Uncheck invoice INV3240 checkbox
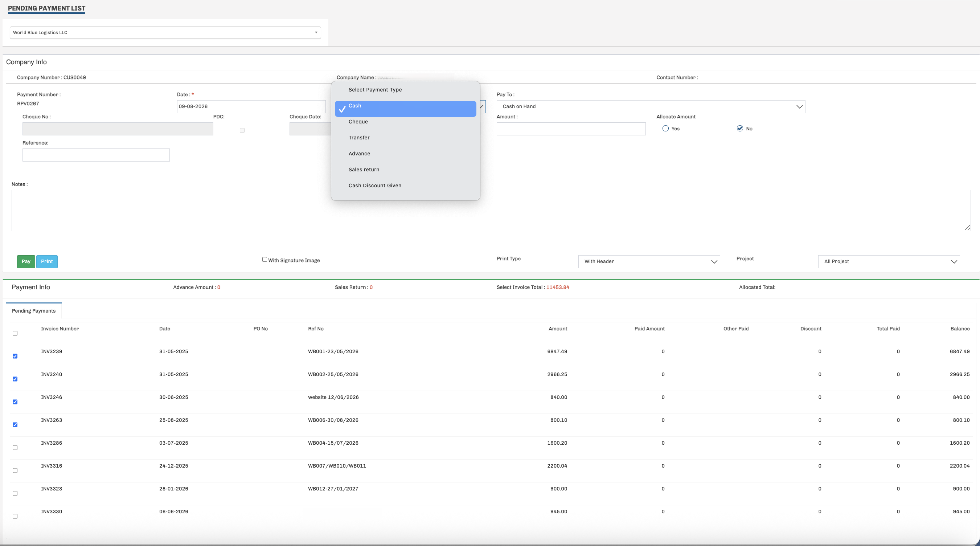This screenshot has width=980, height=546. 15,379
